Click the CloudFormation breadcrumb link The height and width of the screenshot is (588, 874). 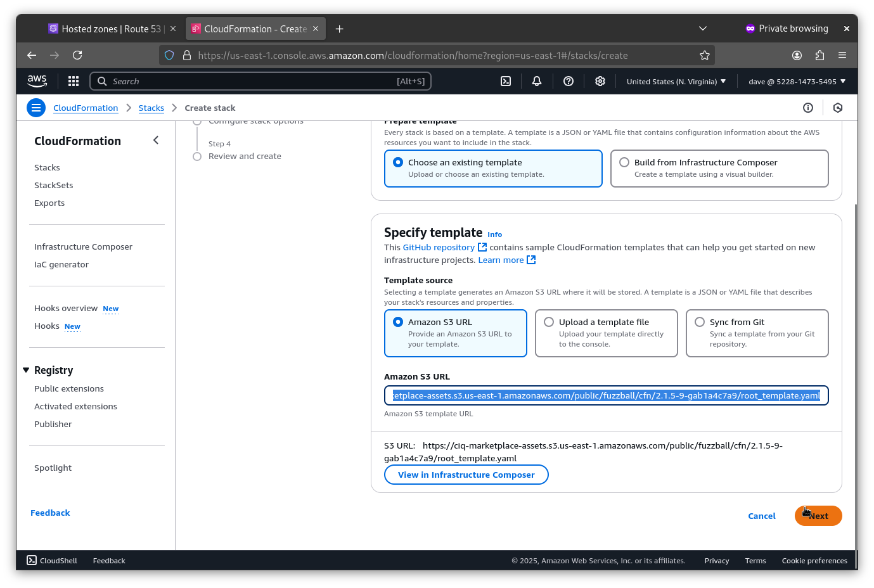(86, 108)
